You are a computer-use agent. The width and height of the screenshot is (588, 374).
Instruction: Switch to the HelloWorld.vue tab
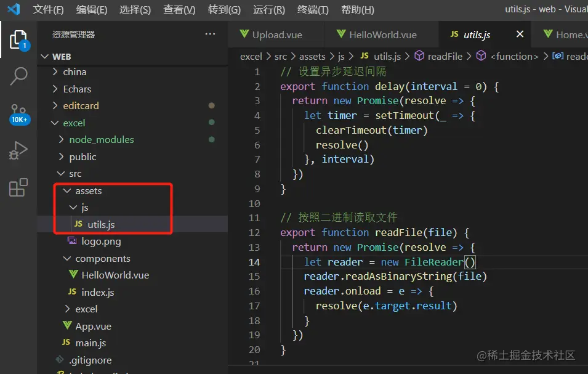point(381,35)
